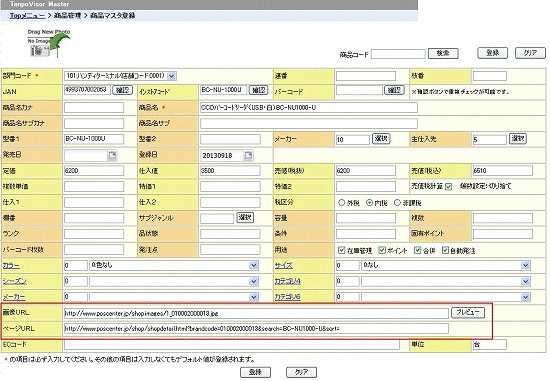Click the No Image photo thumbnail
The height and width of the screenshot is (381, 550).
click(x=40, y=51)
